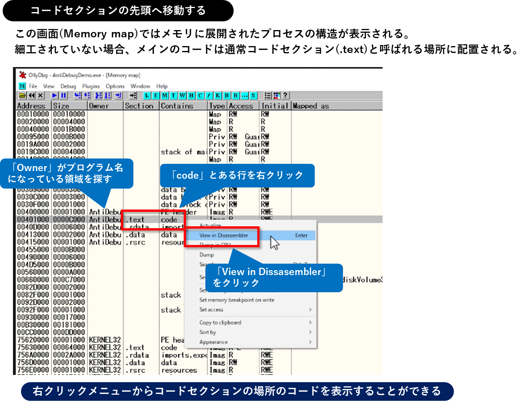Click the Trace over icon
Viewport: 532px width, 405px height.
click(x=107, y=95)
